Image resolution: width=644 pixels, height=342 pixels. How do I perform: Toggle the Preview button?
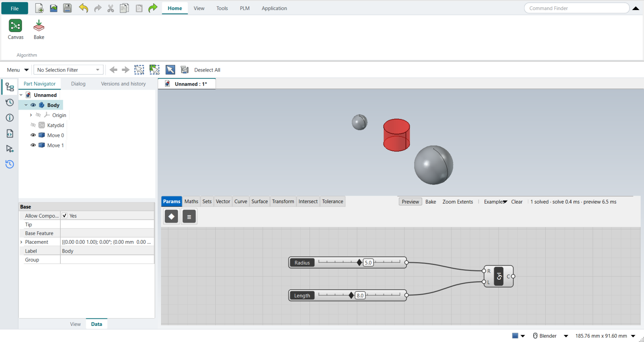410,202
